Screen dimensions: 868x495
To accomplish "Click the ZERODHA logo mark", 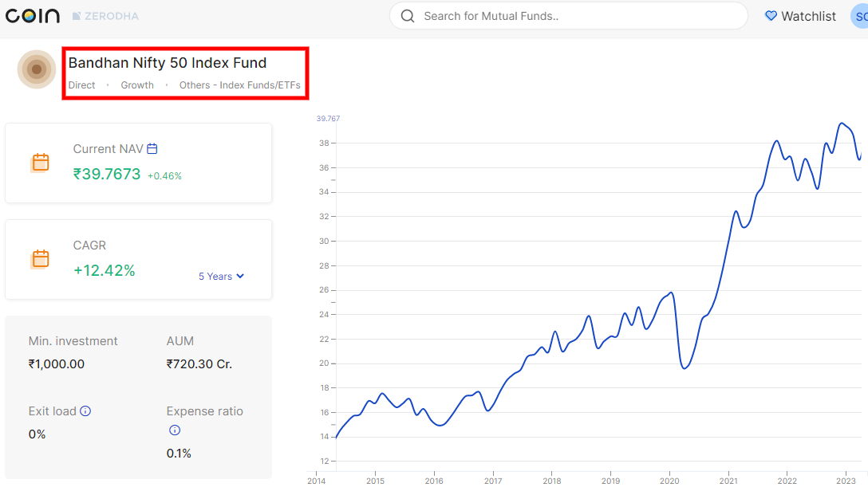I will [x=76, y=15].
